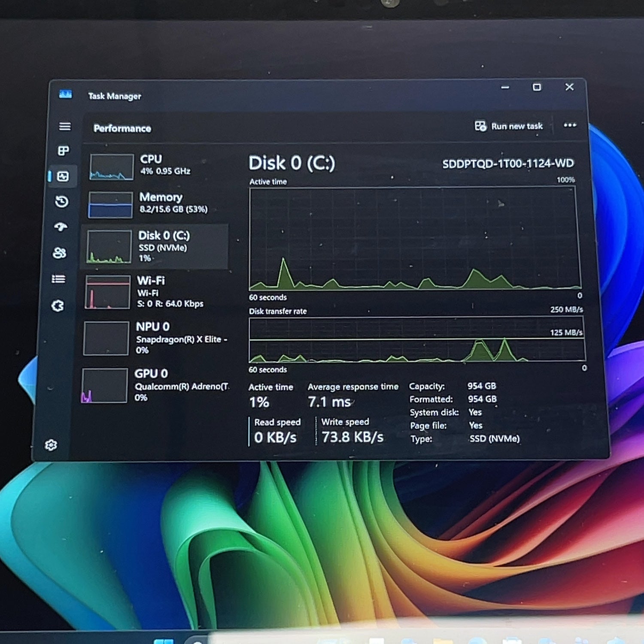Minimize the Task Manager window

click(x=505, y=87)
